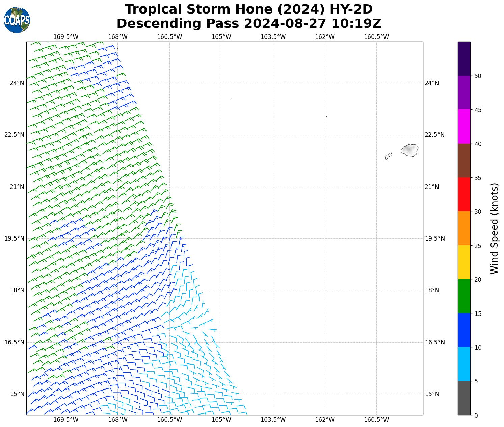Select the red 30-35 knot color band

click(x=464, y=194)
